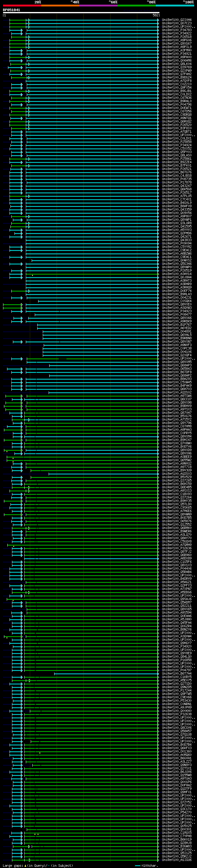The height and width of the screenshot is (868, 197).
Task: Open hit UniRef100_Q8VXE0
Action: click(177, 304)
